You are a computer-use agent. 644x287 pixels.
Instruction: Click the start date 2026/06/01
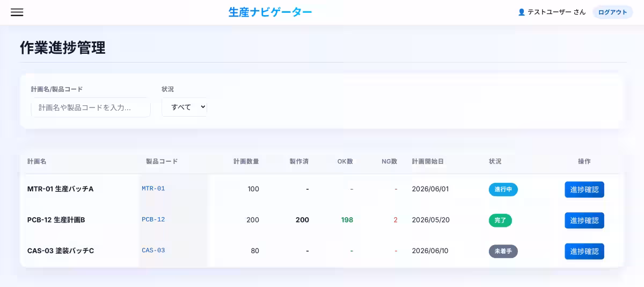click(430, 189)
